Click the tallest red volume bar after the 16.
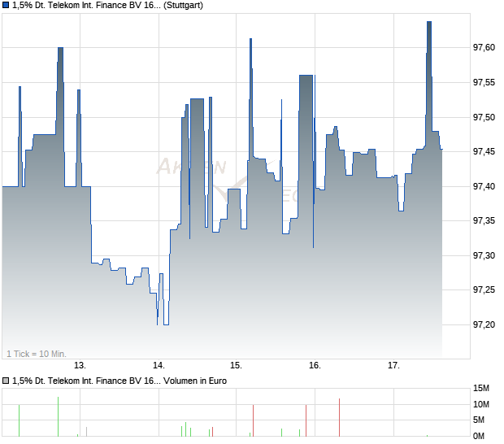The image size is (504, 444). [x=339, y=418]
